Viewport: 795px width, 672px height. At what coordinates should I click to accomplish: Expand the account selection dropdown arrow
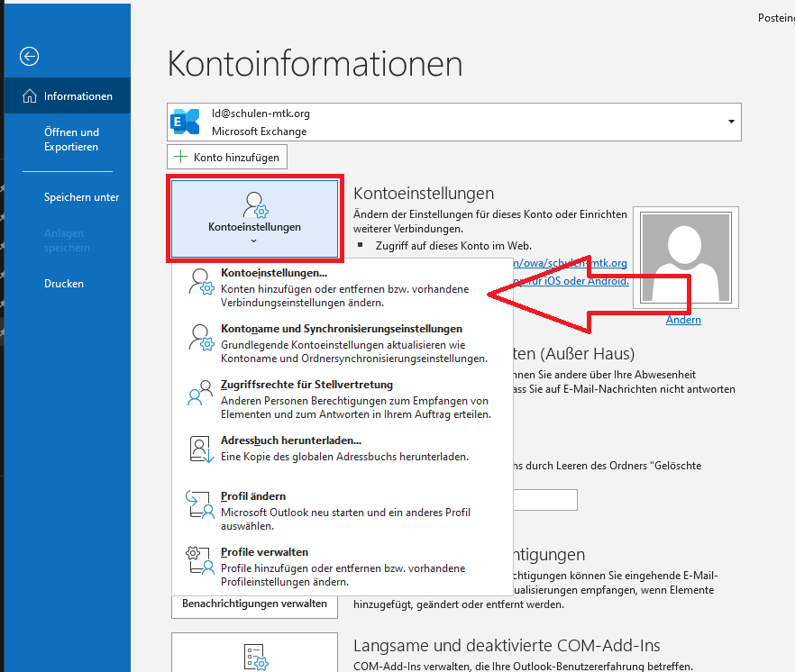[729, 122]
